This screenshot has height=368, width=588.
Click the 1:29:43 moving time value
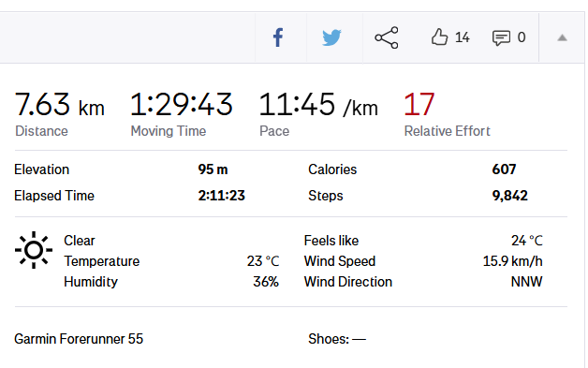[x=181, y=104]
